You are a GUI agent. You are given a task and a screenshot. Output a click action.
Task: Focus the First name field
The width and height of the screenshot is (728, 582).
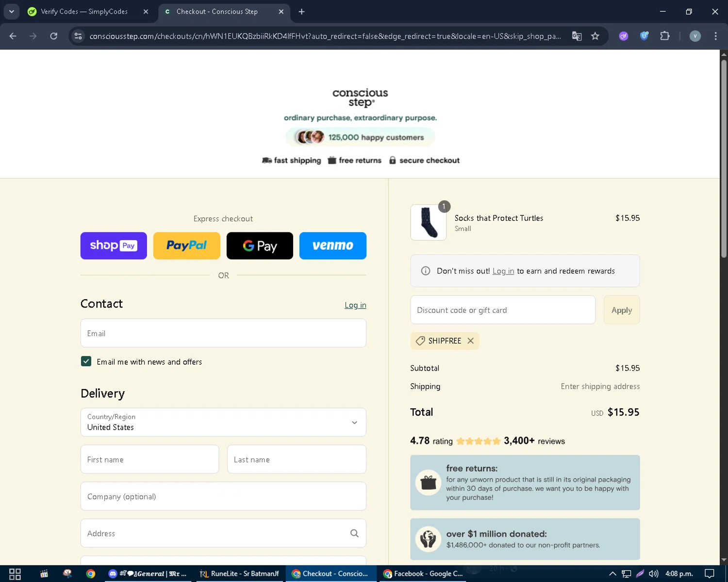click(x=149, y=459)
